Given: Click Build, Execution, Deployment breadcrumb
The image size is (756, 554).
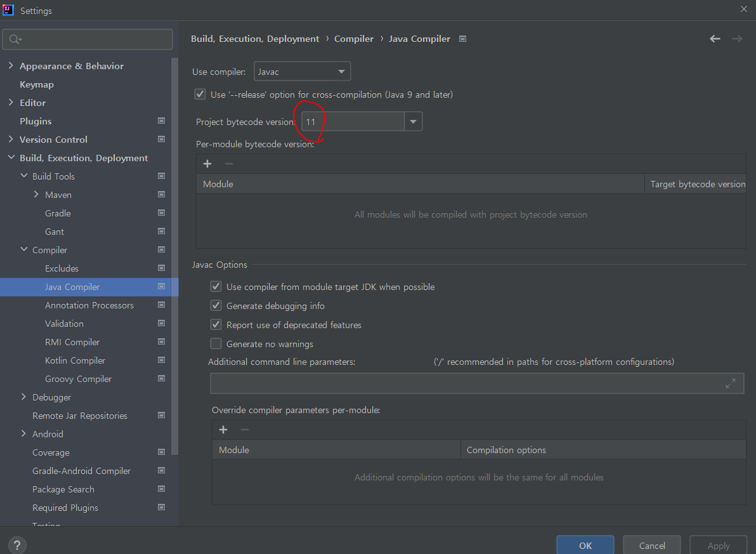Looking at the screenshot, I should click(255, 39).
